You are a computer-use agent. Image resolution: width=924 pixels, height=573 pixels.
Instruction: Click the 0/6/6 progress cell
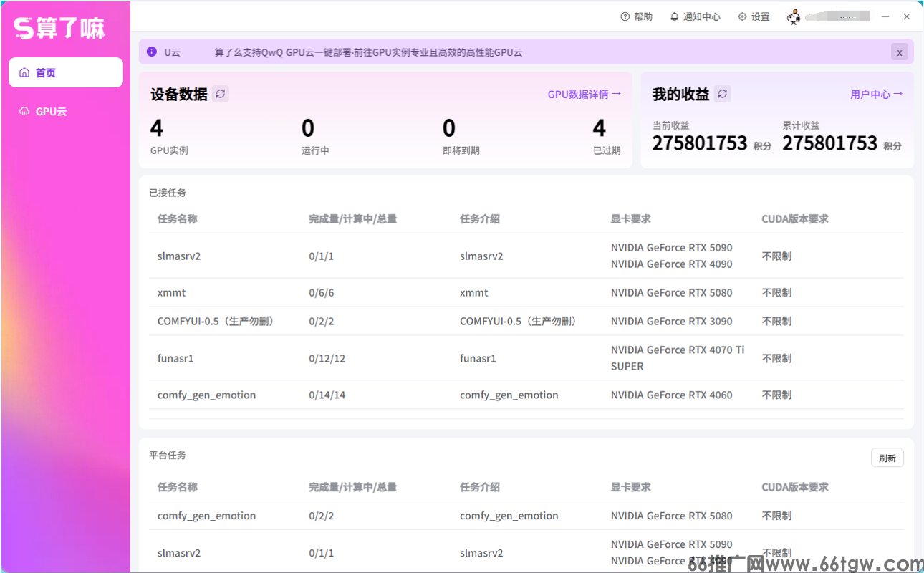322,292
